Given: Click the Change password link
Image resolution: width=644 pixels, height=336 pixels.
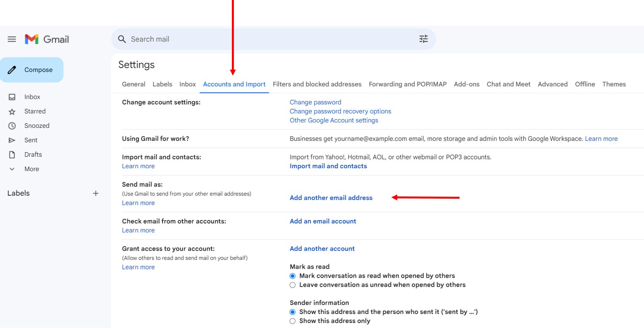Looking at the screenshot, I should click(x=315, y=102).
